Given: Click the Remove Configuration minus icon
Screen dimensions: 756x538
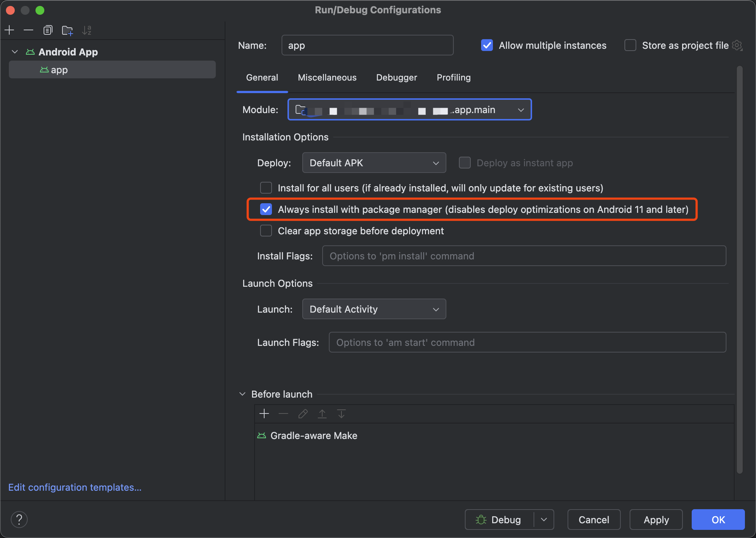Looking at the screenshot, I should click(x=28, y=30).
